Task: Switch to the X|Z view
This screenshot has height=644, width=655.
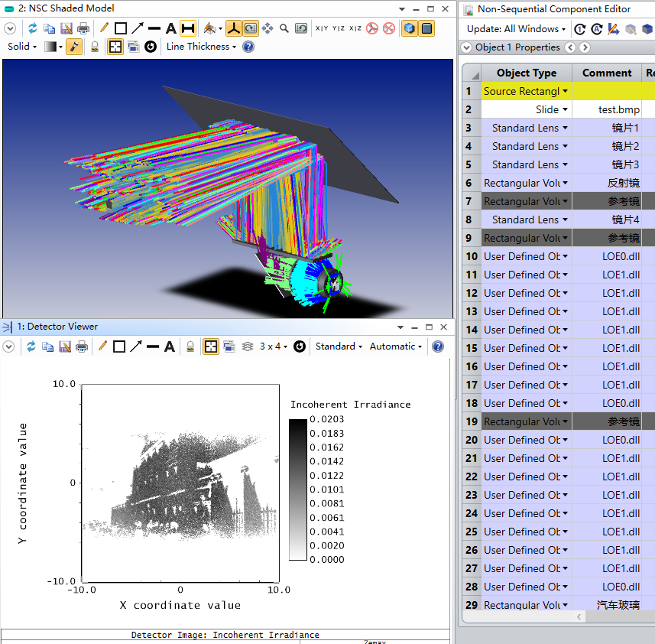Action: (355, 28)
